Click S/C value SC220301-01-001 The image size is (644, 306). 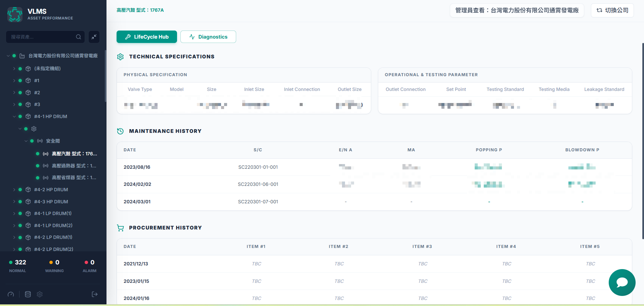point(258,167)
